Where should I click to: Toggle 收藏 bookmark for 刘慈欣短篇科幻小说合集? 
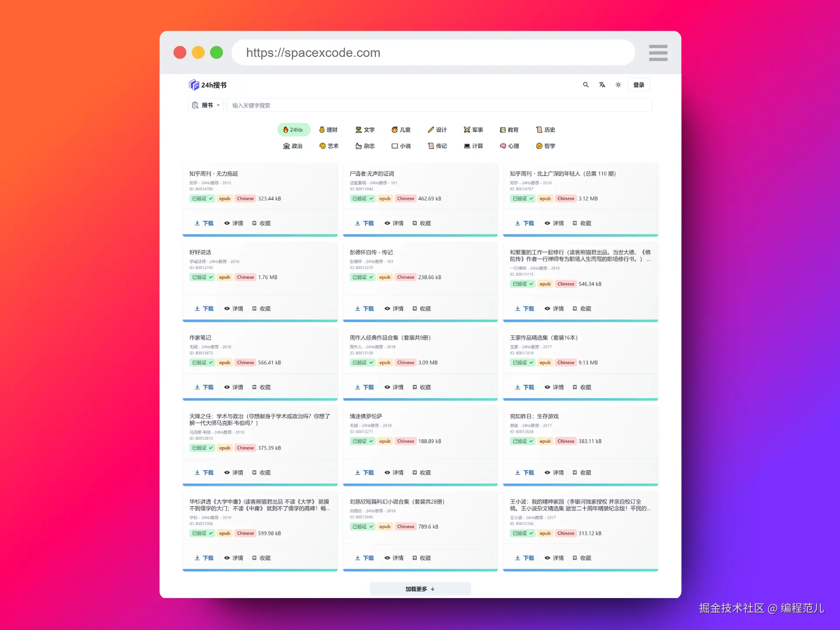415,558
